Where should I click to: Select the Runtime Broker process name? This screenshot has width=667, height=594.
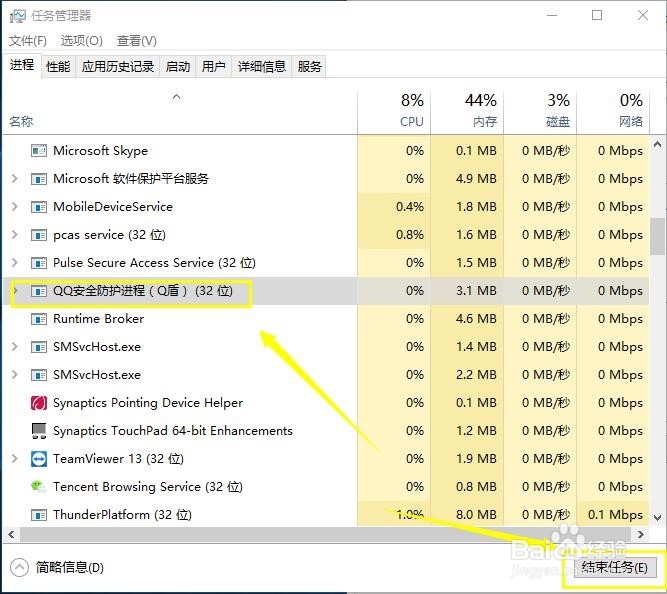coord(98,319)
